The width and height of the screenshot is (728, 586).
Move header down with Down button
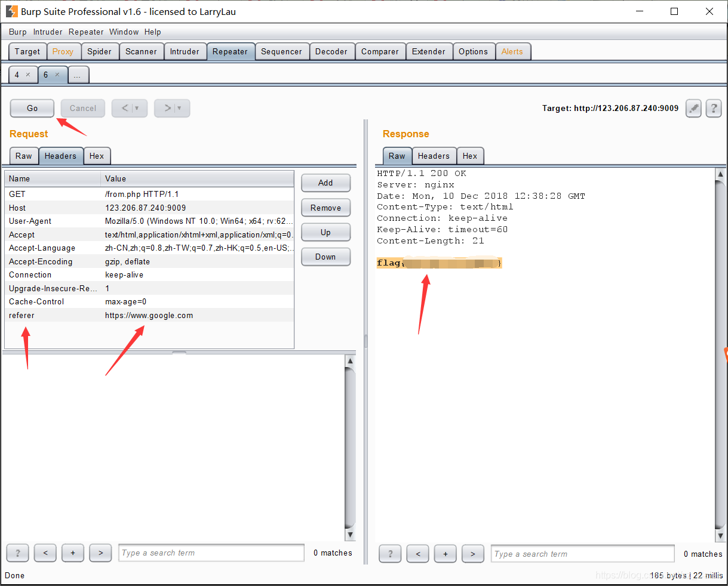[325, 257]
